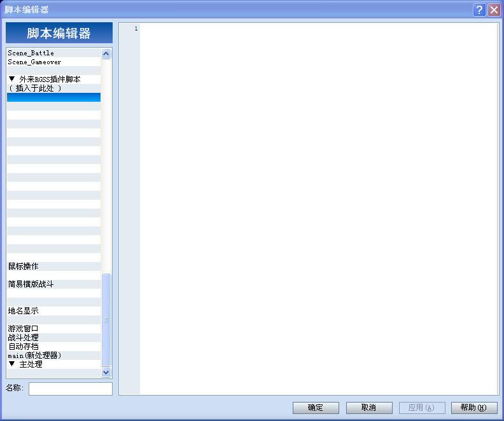504x421 pixels.
Task: Select the Scene_Gameover script entry
Action: [53, 62]
